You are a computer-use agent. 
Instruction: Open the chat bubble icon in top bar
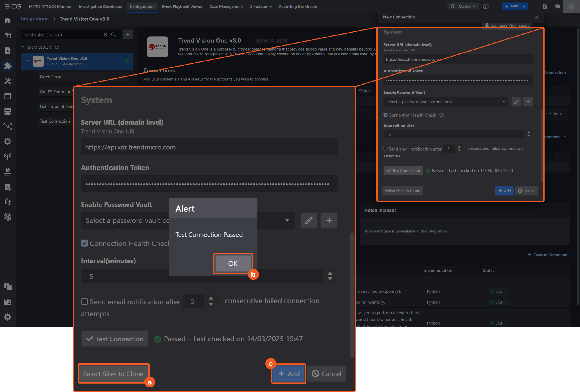tap(558, 6)
